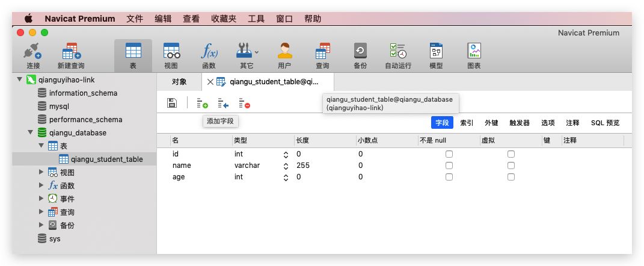Click the Delete Field icon
Image resolution: width=644 pixels, height=266 pixels.
click(x=244, y=103)
